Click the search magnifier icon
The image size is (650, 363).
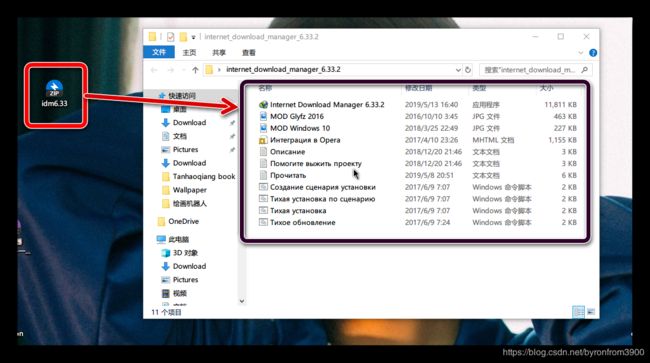(x=585, y=70)
